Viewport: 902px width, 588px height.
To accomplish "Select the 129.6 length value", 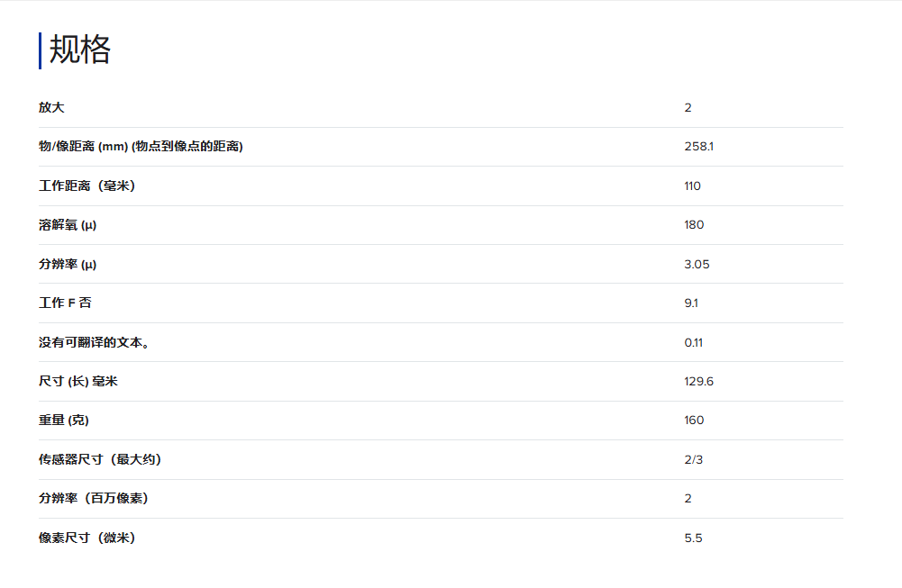I will pyautogui.click(x=698, y=382).
